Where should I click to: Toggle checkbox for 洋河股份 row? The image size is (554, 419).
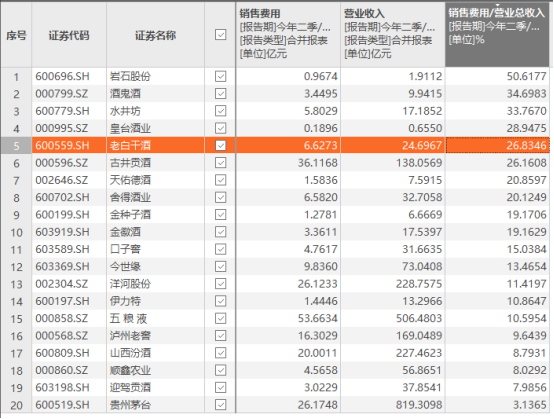coord(220,284)
